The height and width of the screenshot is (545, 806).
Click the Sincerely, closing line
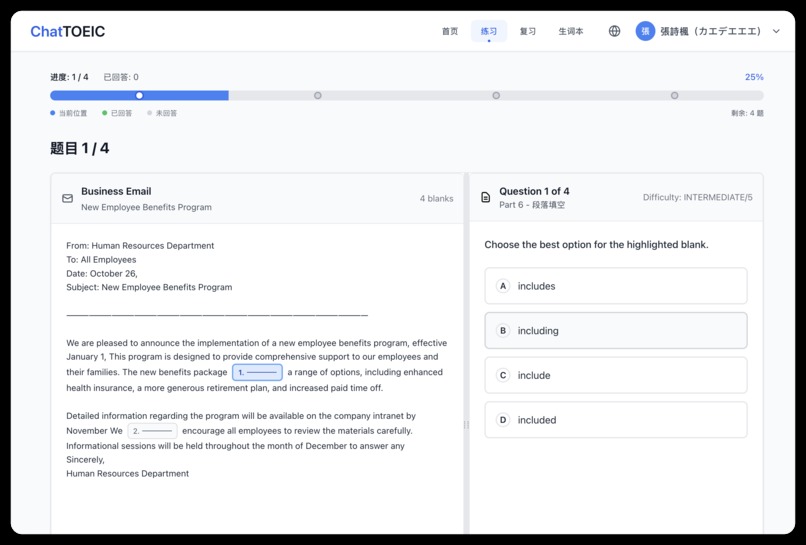point(85,460)
